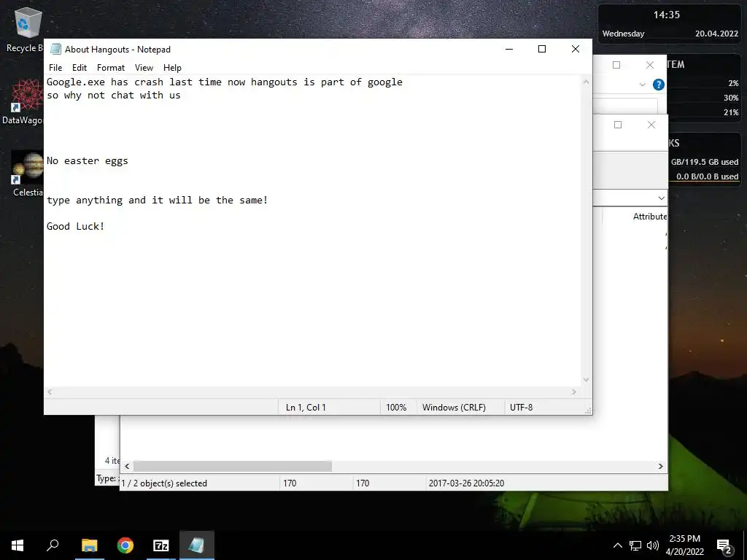Click the Notepad horizontal scrollbar left arrow

pos(50,392)
